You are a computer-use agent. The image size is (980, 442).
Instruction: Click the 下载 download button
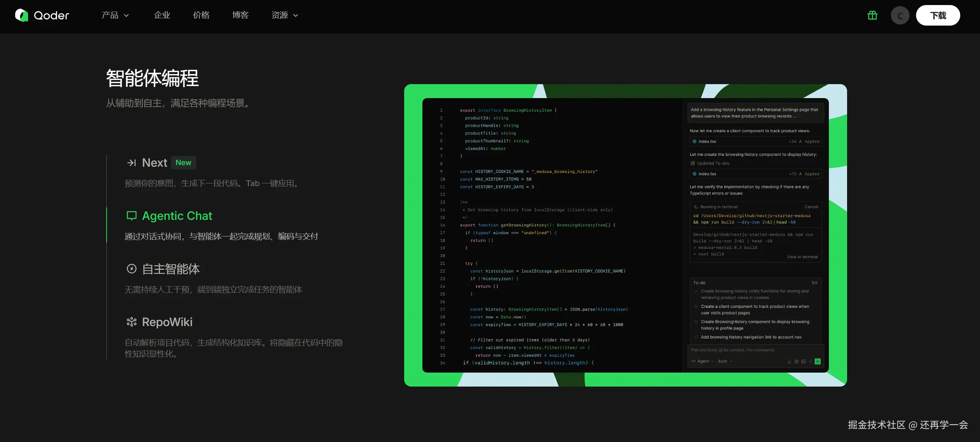pyautogui.click(x=938, y=16)
